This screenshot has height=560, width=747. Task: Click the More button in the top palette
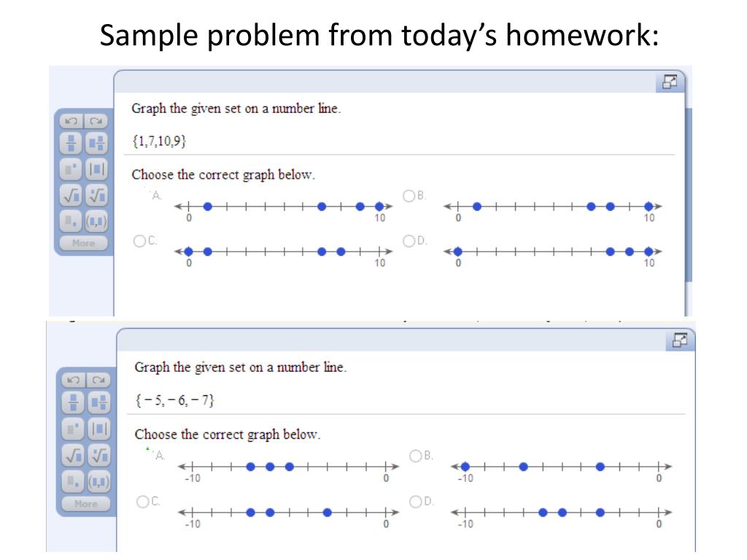[x=84, y=243]
